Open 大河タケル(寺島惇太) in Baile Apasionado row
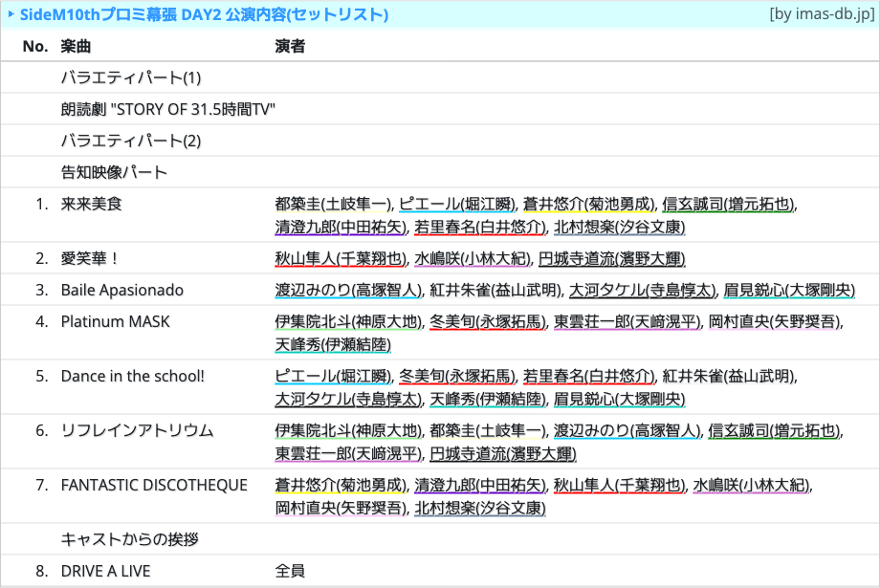The width and height of the screenshot is (880, 588). click(643, 290)
